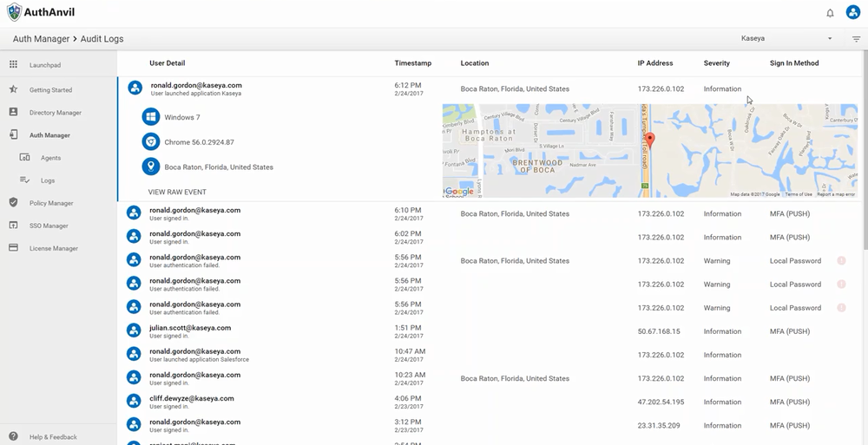
Task: Click Auth Manager in the breadcrumb
Action: tap(41, 39)
